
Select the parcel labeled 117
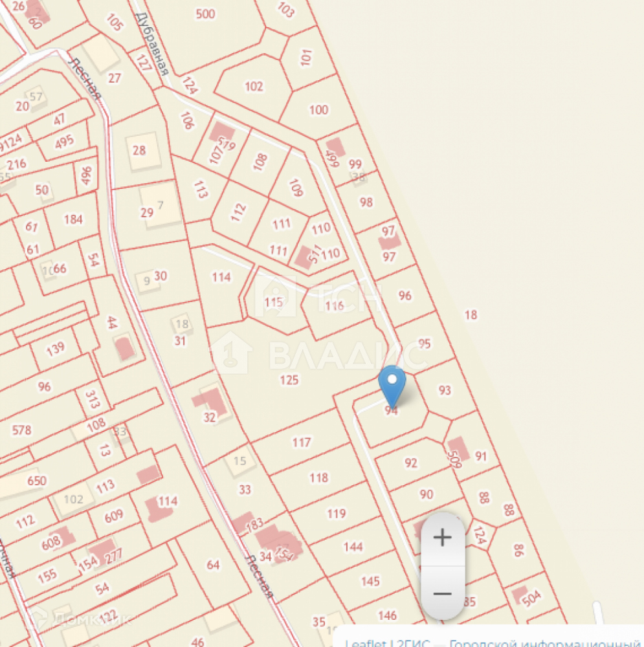click(302, 443)
